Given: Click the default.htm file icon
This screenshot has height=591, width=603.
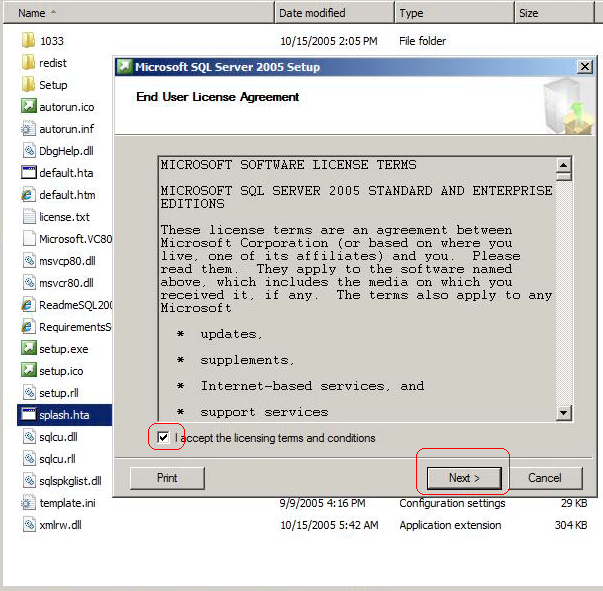Looking at the screenshot, I should coord(28,195).
